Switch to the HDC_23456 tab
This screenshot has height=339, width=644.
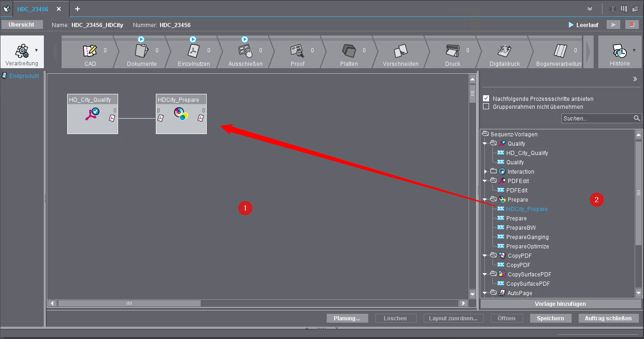pos(33,9)
